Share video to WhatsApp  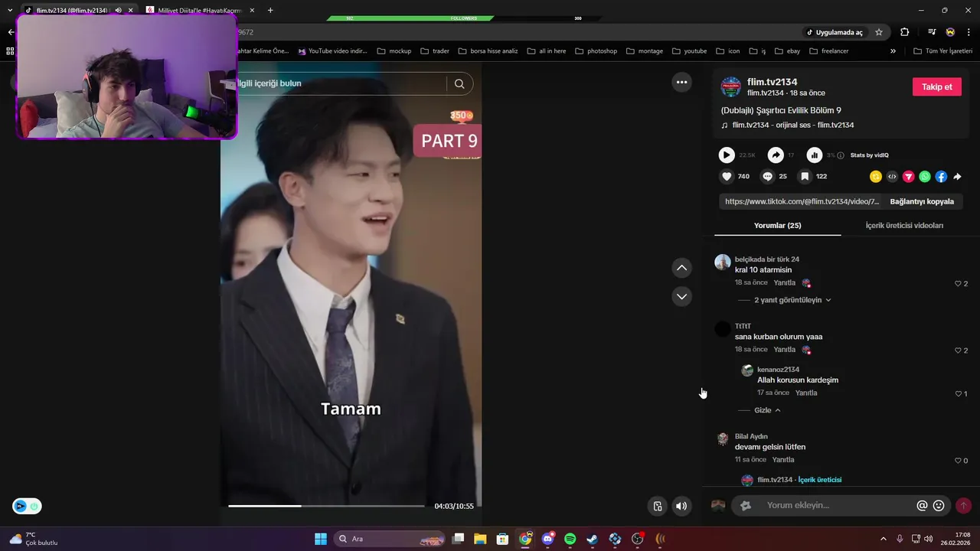(925, 176)
